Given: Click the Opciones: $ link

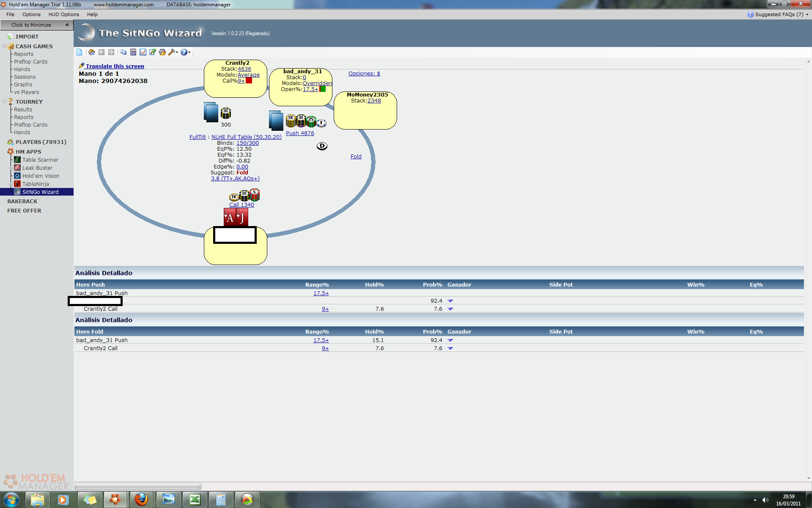Looking at the screenshot, I should coord(364,74).
